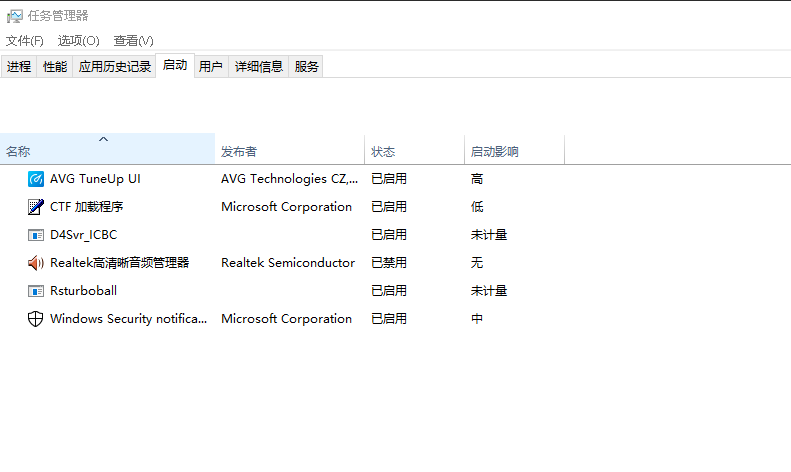The width and height of the screenshot is (791, 472).
Task: Switch to the 详细信息 tab
Action: click(259, 67)
